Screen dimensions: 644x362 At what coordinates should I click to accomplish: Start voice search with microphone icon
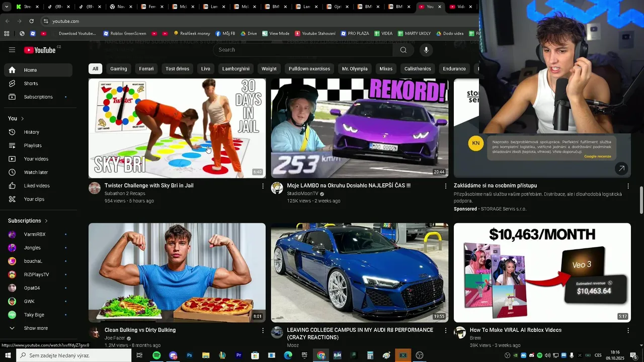426,50
